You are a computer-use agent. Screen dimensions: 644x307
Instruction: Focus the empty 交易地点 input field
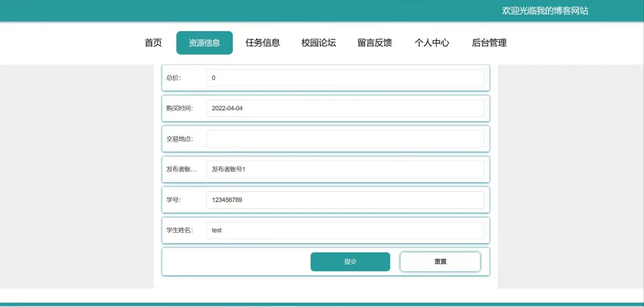point(345,139)
